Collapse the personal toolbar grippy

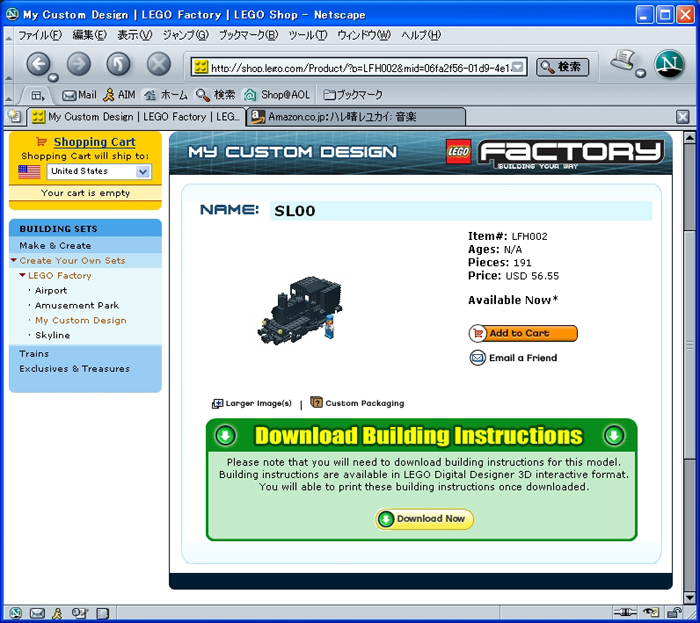click(8, 99)
